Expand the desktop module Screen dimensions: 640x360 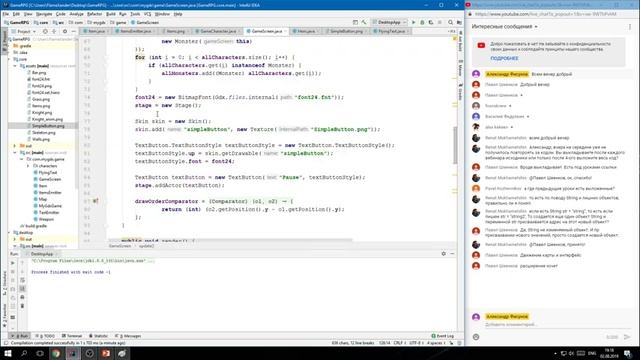point(9,233)
